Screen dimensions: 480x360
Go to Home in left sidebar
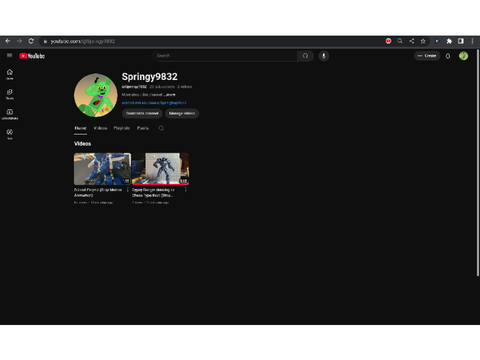(10, 74)
